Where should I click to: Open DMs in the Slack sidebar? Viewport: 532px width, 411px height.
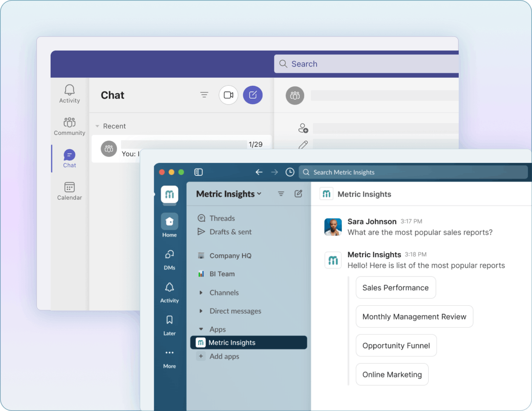click(x=169, y=260)
